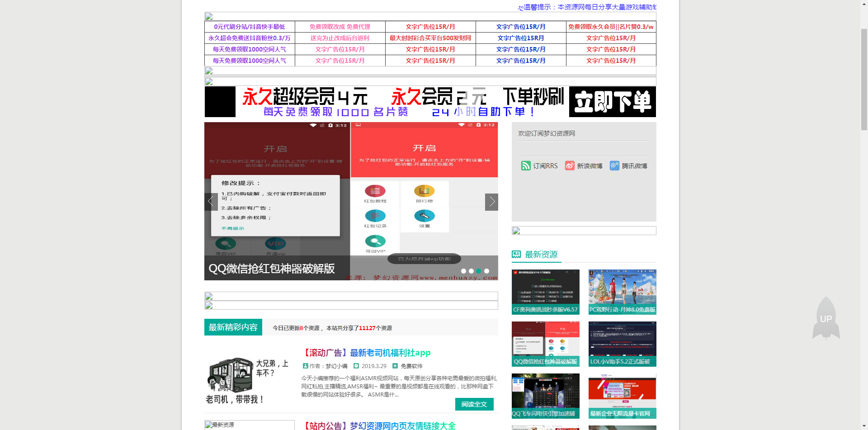The image size is (868, 430).
Task: Open the 最新企业无限流量卡官网 thumbnail
Action: [623, 396]
